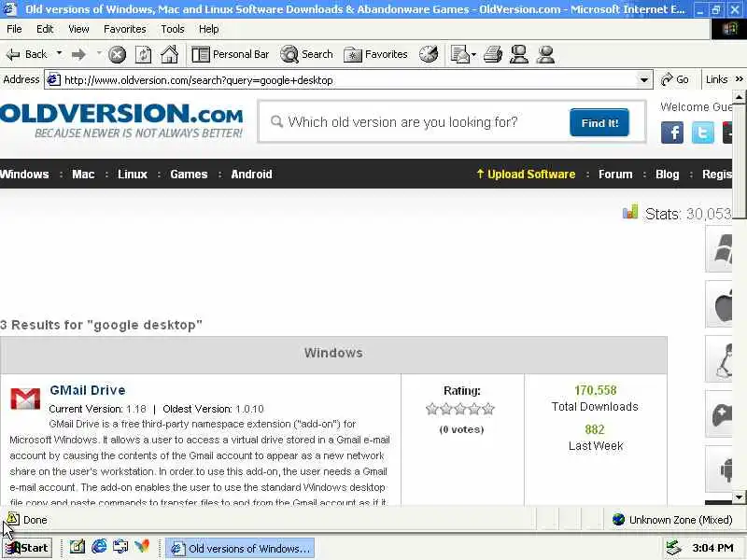The image size is (747, 560).
Task: Click the Linux penguin sidebar icon
Action: (719, 359)
